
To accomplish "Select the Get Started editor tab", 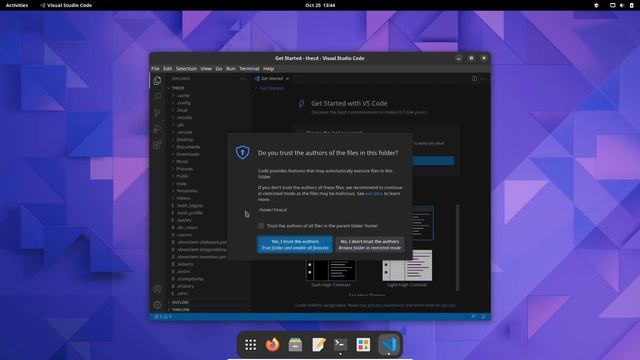I will [271, 78].
